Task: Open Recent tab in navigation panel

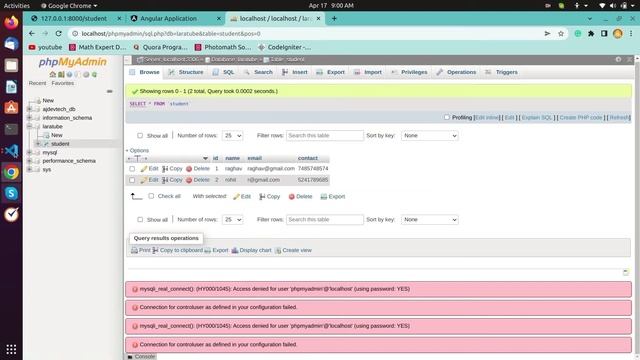Action: (37, 83)
